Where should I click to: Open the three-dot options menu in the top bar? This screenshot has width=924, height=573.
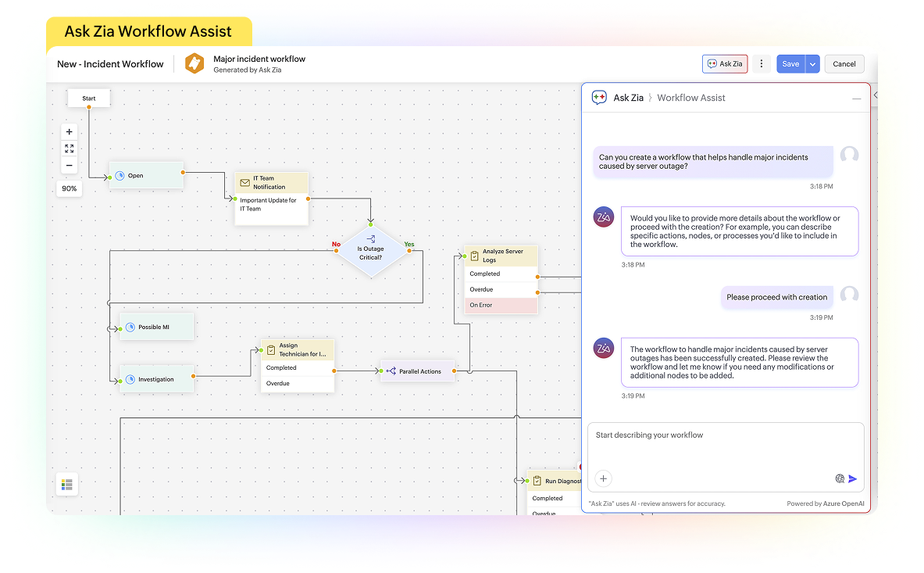(x=762, y=63)
